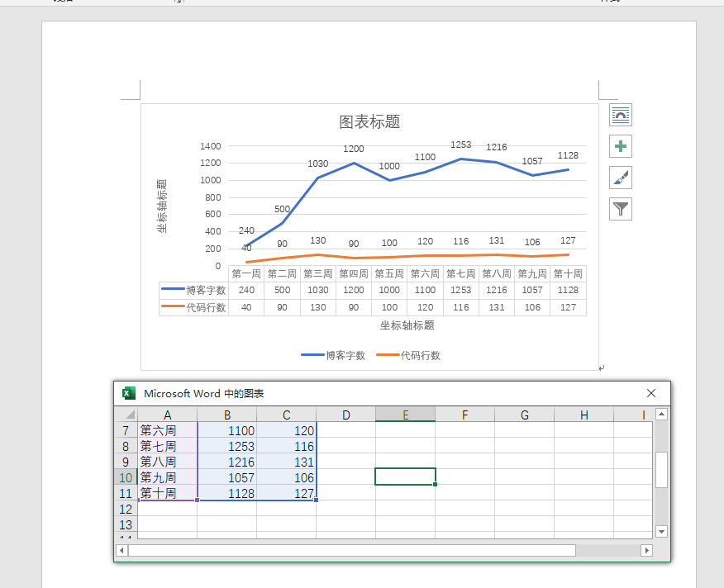Click the 1400 value on vertical axis
724x588 pixels.
[210, 146]
